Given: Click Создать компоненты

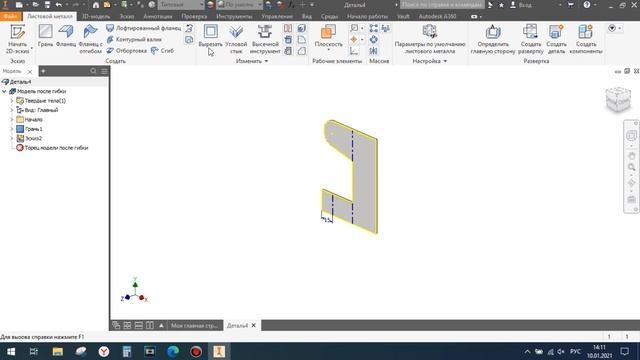Looking at the screenshot, I should pos(585,39).
